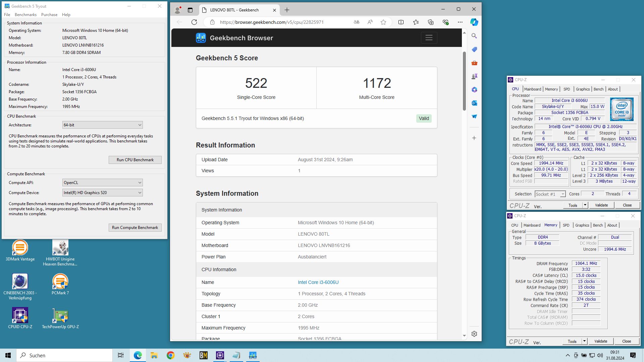Open Edge tab actions menu icon

190,10
